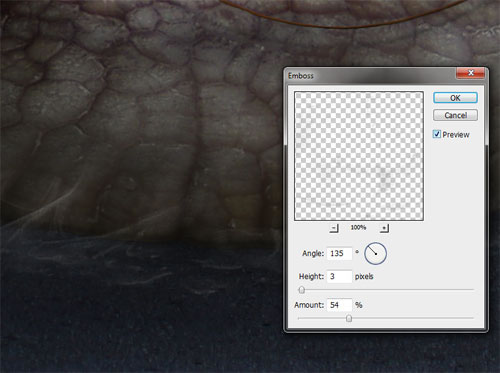Toggle the Preview checkbox
Viewport: 500px width, 373px height.
coord(437,134)
